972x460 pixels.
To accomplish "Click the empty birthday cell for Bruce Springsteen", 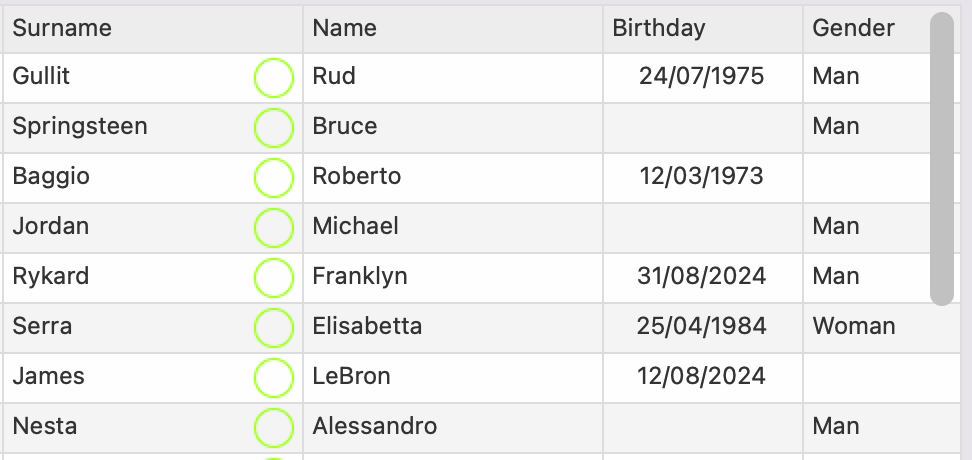I will click(x=702, y=127).
